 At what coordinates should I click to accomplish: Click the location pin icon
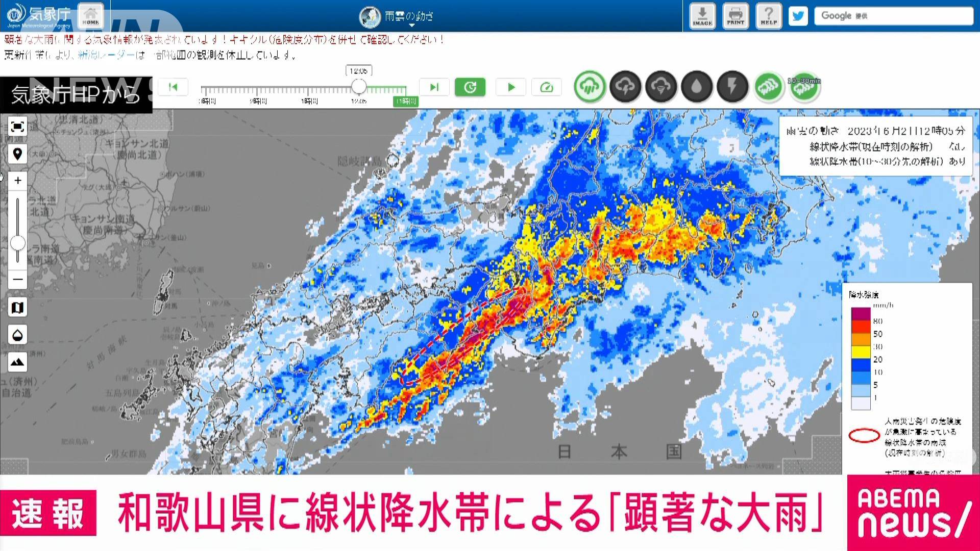[x=17, y=154]
